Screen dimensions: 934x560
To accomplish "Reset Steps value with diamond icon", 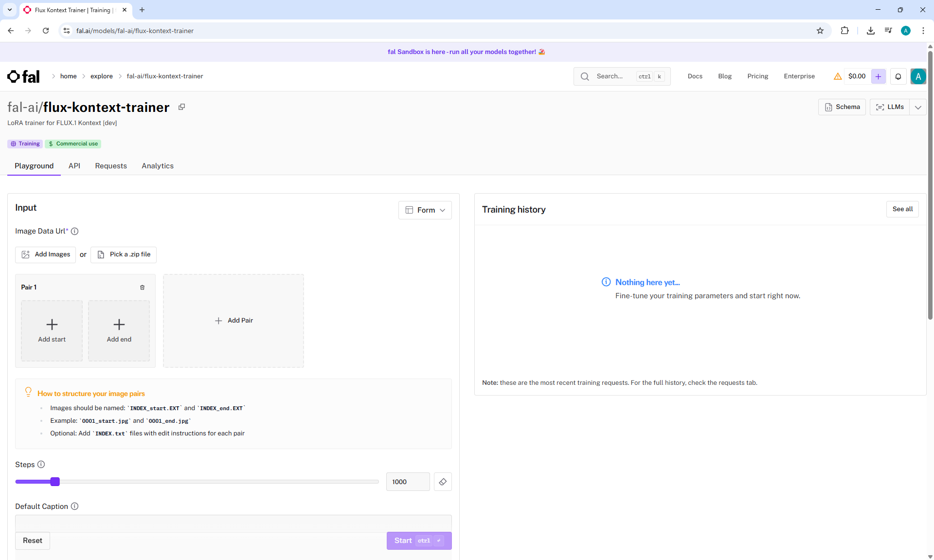I will click(x=443, y=482).
